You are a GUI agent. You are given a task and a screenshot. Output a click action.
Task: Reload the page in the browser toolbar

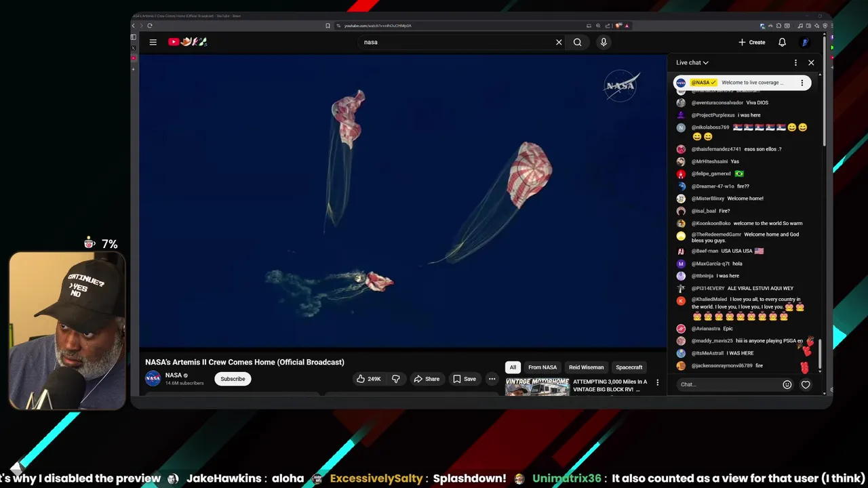click(x=150, y=26)
